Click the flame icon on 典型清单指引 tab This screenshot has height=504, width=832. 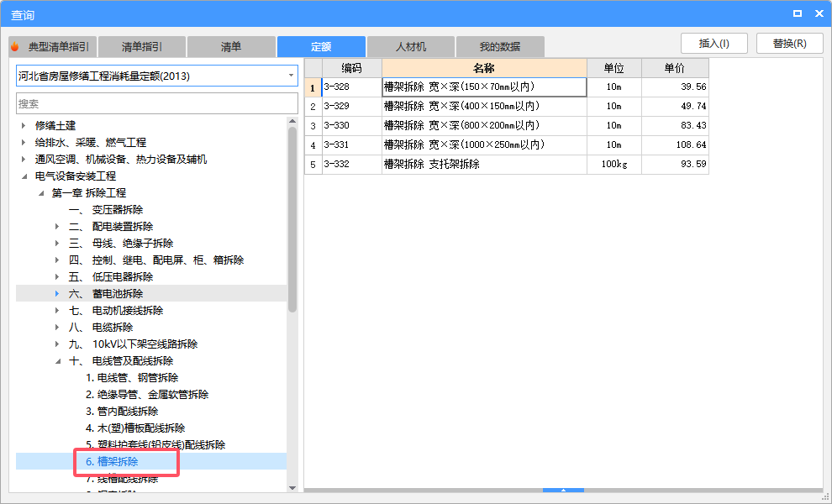point(15,47)
